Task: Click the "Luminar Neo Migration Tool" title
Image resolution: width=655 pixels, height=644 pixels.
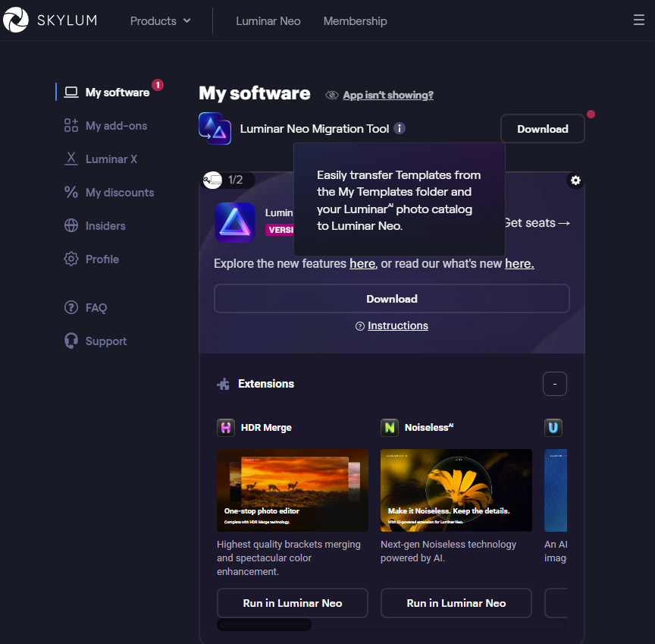Action: (x=315, y=129)
